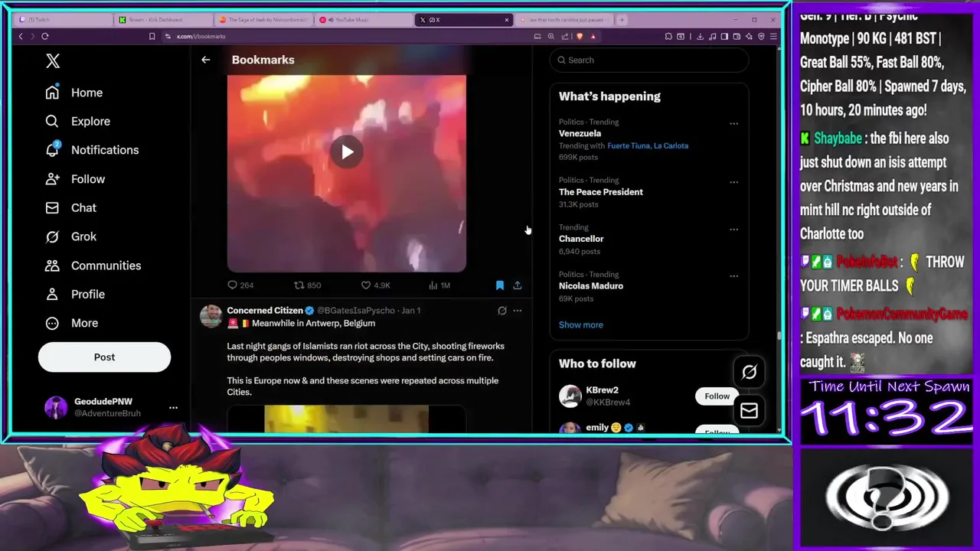Open Grok from the sidebar
Viewport: 980px width, 551px height.
[70, 236]
